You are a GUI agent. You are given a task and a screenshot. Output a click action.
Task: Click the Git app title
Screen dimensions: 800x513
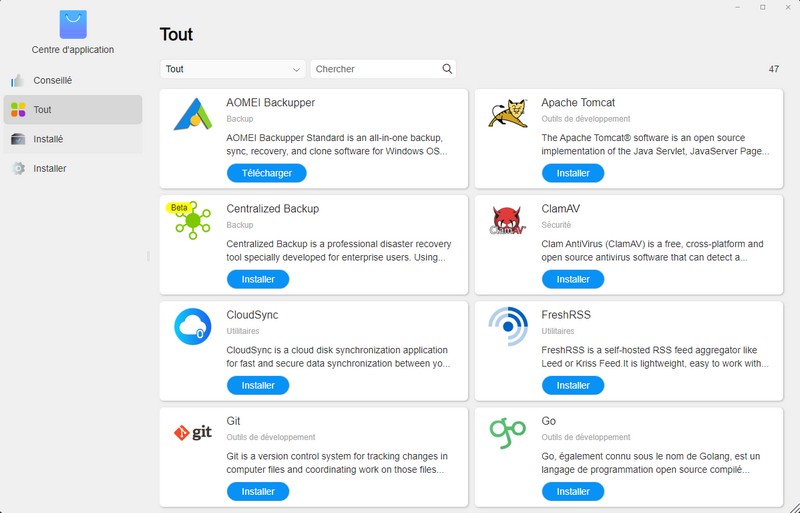point(233,421)
